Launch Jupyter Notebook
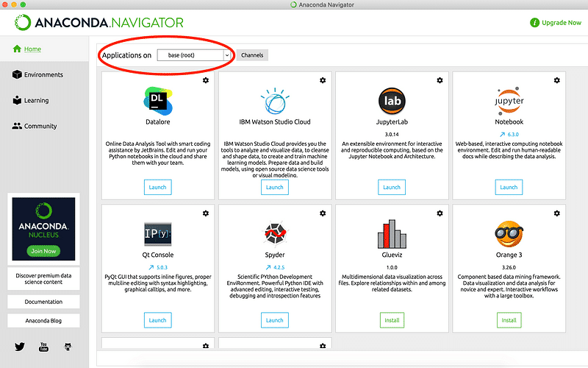This screenshot has width=588, height=368. click(x=509, y=187)
